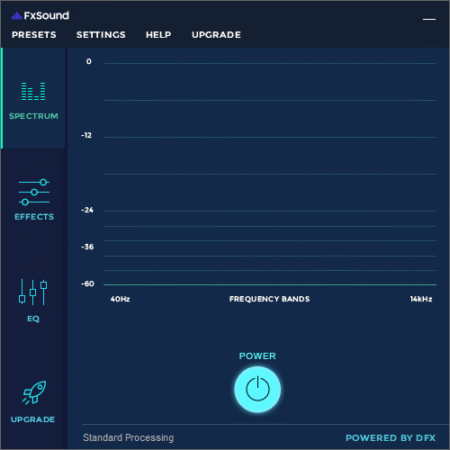The image size is (450, 450).
Task: Click the POWER label above the button
Action: pos(257,356)
